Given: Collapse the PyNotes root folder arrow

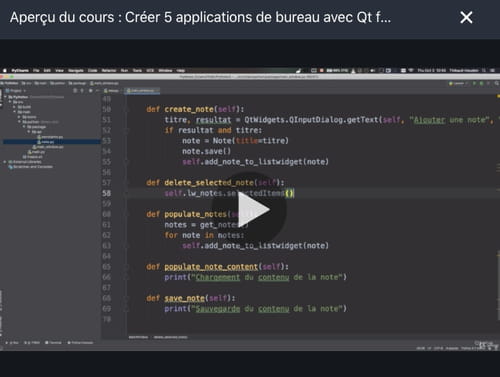Looking at the screenshot, I should pos(6,97).
